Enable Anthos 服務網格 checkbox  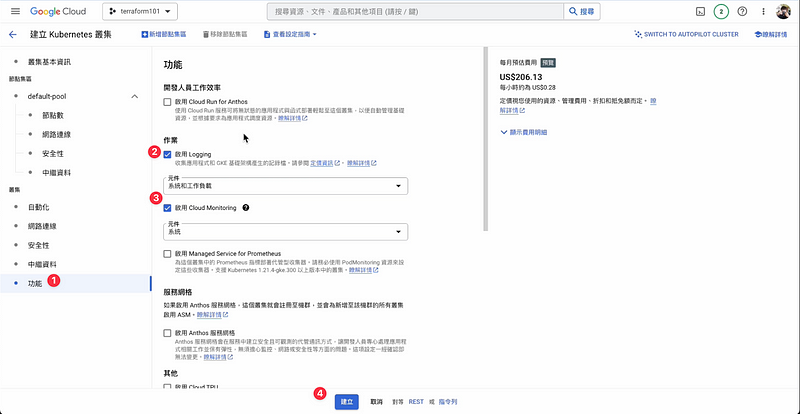tap(167, 333)
